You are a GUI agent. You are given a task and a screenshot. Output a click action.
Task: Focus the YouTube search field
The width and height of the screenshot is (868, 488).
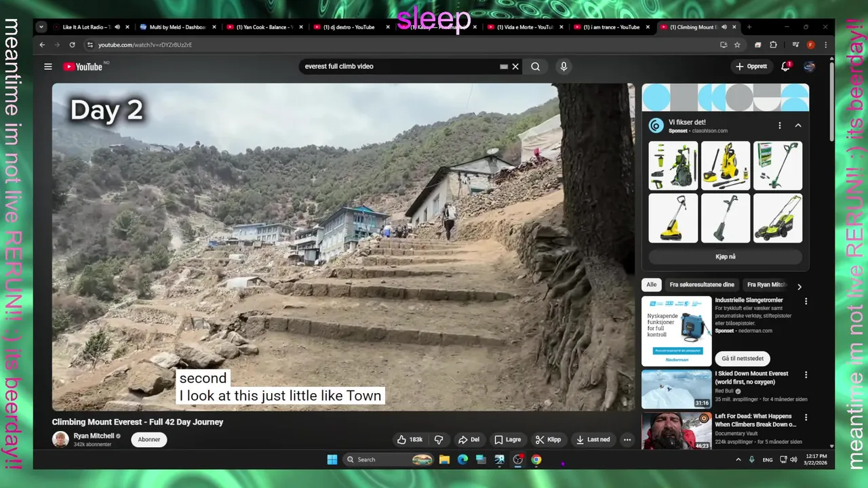coord(400,66)
